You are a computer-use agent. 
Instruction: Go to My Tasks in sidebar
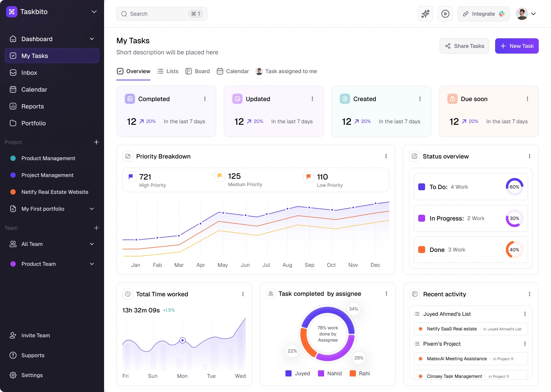coord(52,56)
